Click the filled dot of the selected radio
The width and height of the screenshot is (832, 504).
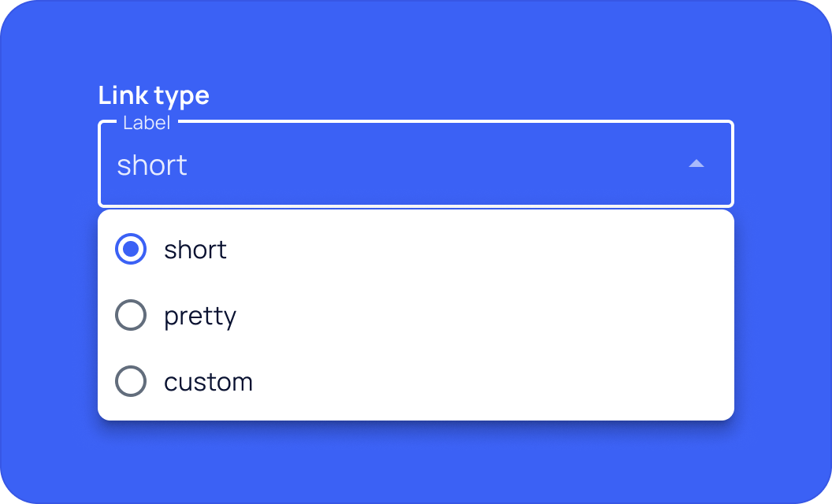tap(131, 250)
